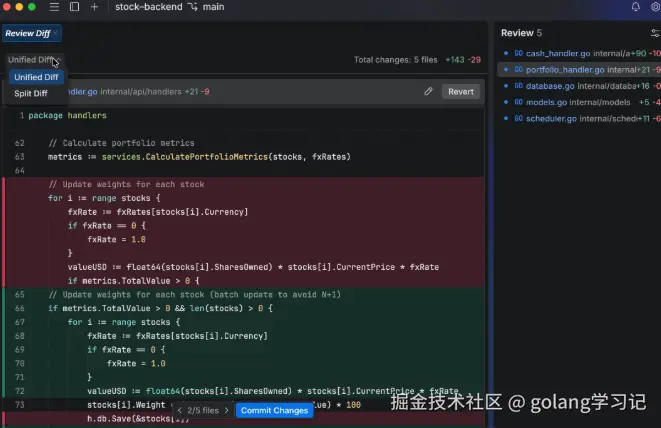Click the main branch label
The height and width of the screenshot is (428, 661).
pyautogui.click(x=213, y=7)
